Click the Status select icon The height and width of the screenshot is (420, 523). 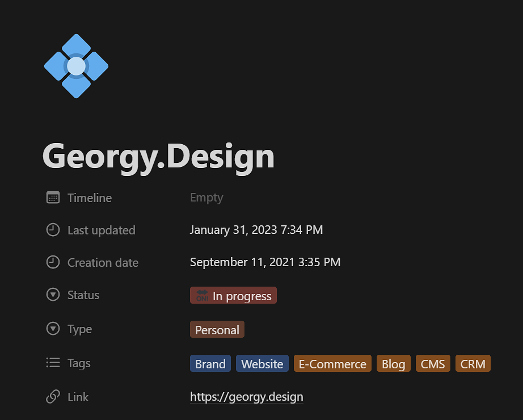[53, 295]
